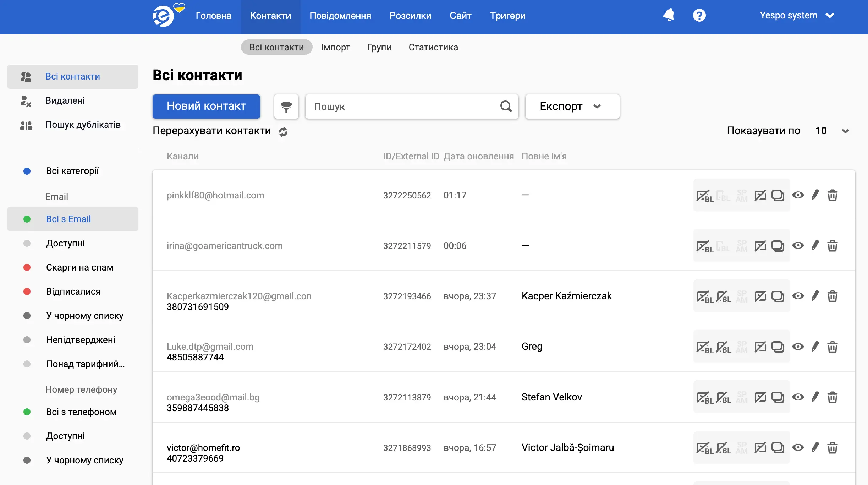Delete the Greg contact with trash icon
This screenshot has width=868, height=485.
[832, 347]
